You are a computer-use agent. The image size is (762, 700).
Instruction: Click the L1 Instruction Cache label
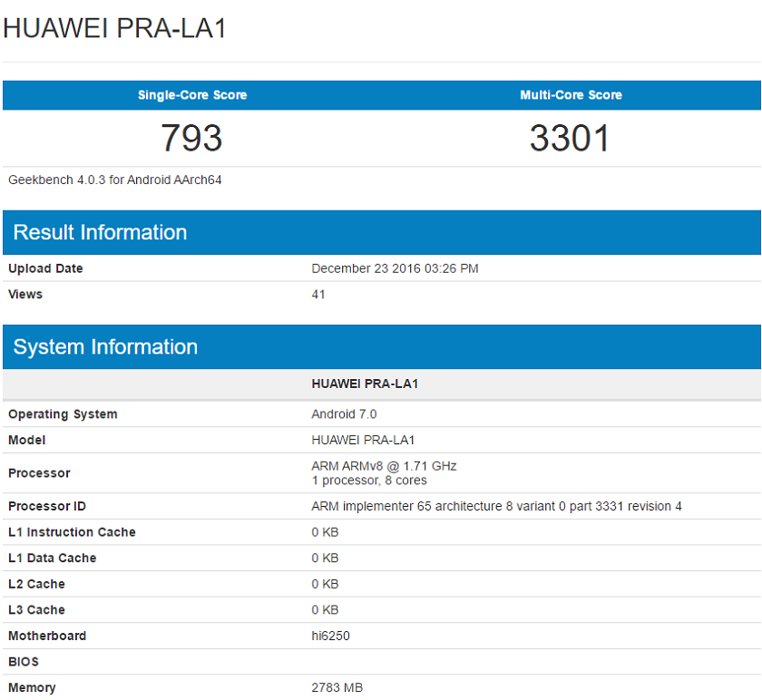(x=72, y=532)
